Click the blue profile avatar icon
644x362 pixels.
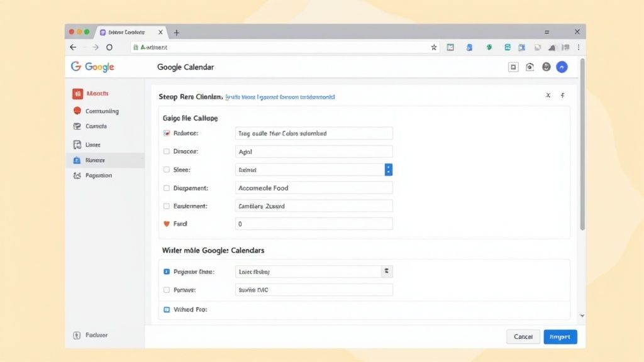tap(562, 67)
